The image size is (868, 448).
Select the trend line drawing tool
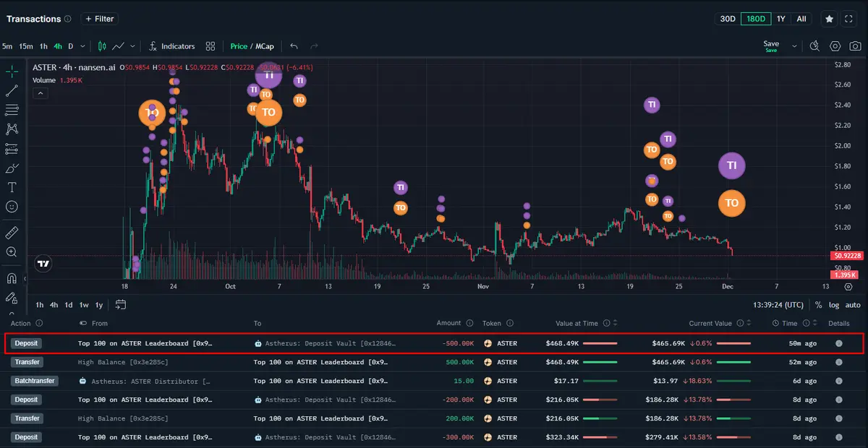[x=12, y=91]
